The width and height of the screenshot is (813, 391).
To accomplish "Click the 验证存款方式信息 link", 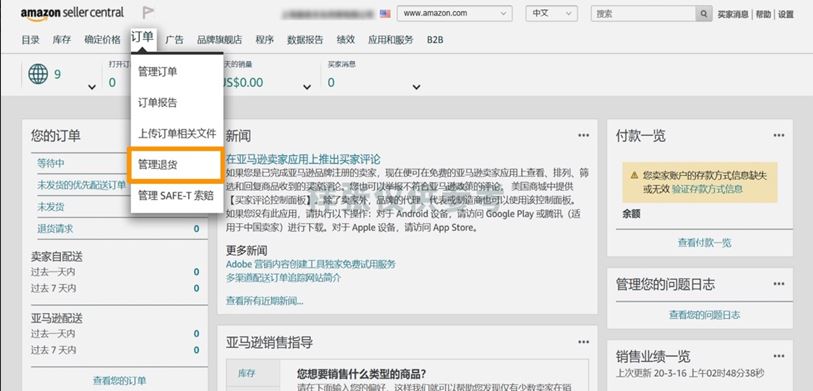I will coord(708,189).
